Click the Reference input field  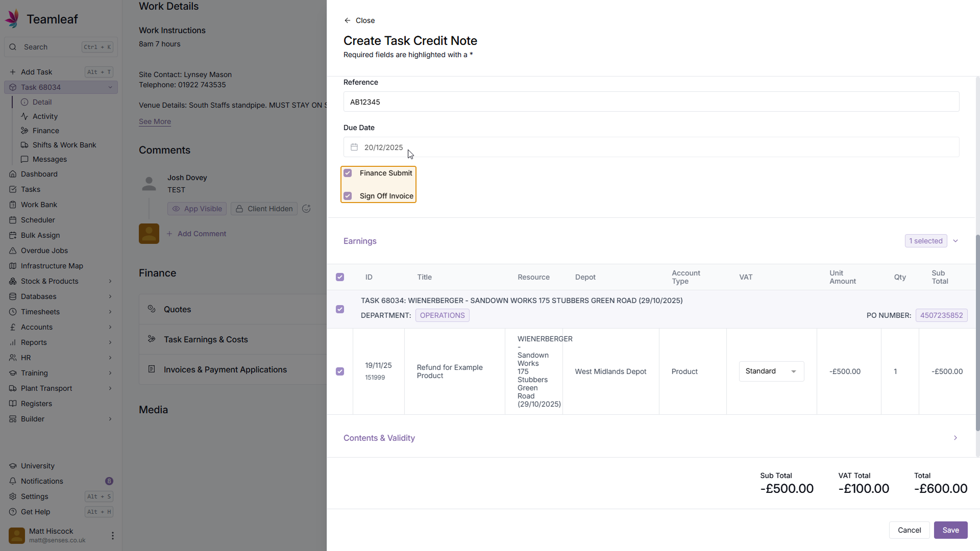click(651, 102)
